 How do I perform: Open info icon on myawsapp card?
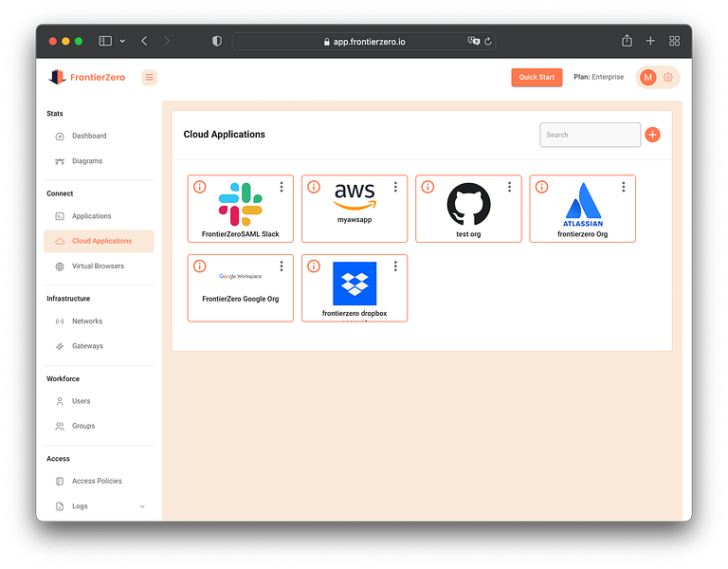point(314,187)
